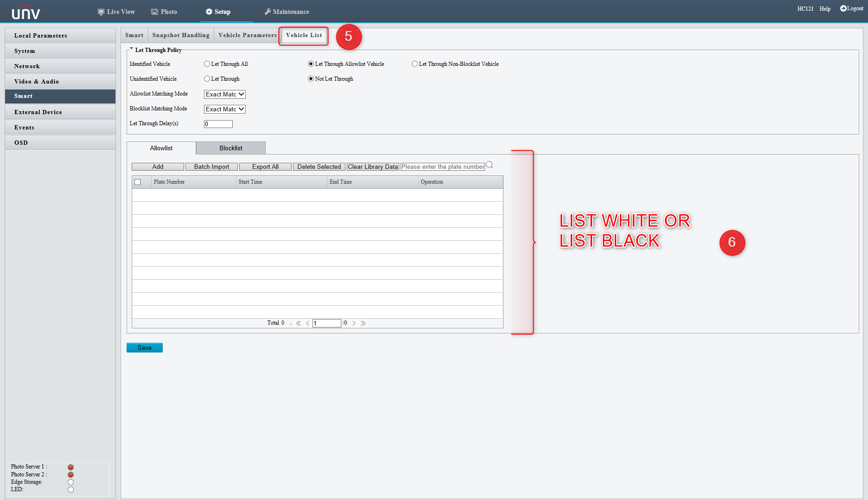This screenshot has height=500, width=868.
Task: Switch to the Blocklist tab
Action: (x=230, y=148)
